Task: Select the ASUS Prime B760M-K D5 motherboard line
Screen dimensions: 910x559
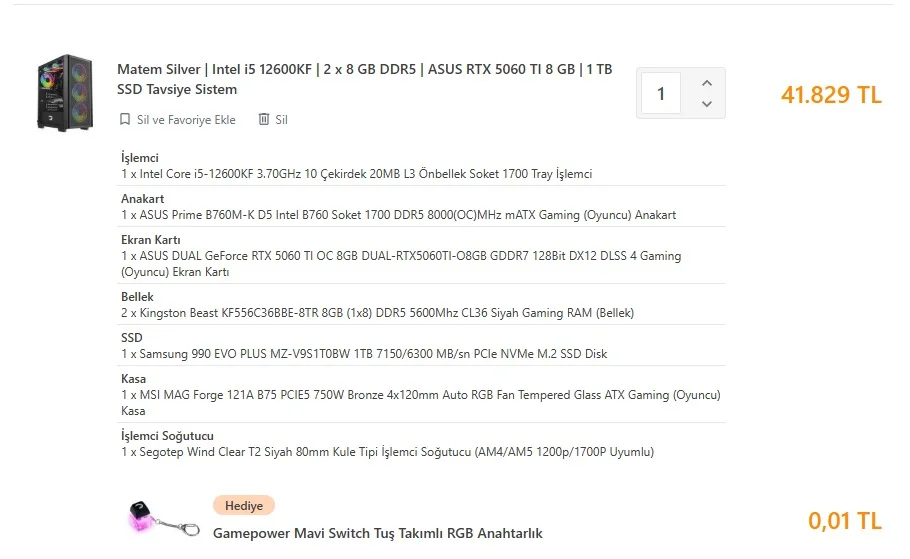Action: (398, 215)
